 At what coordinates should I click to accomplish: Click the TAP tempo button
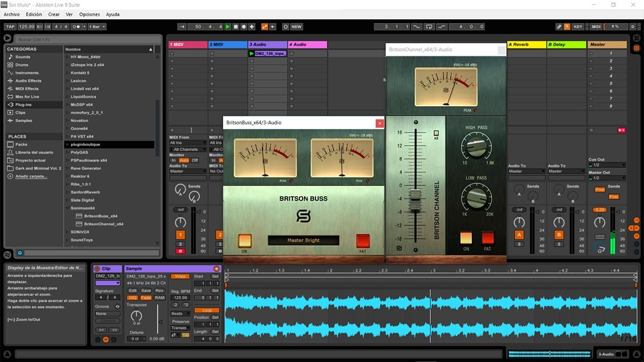point(10,26)
